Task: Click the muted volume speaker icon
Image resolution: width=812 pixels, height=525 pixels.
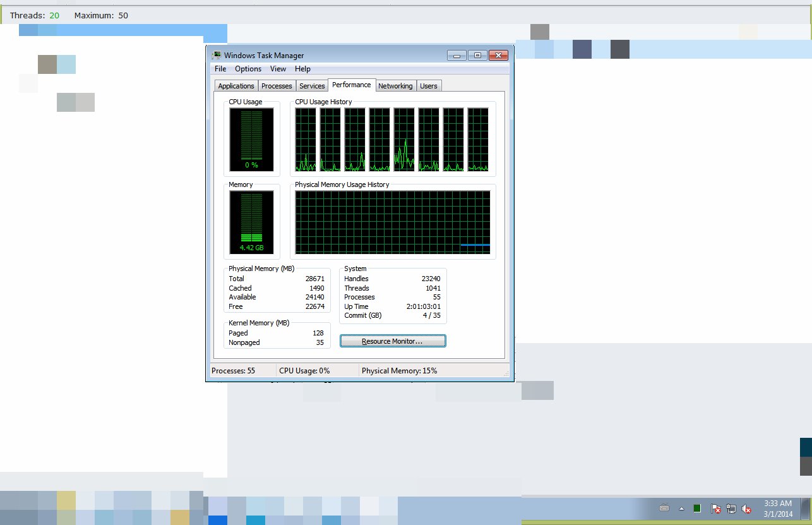Action: click(x=746, y=508)
